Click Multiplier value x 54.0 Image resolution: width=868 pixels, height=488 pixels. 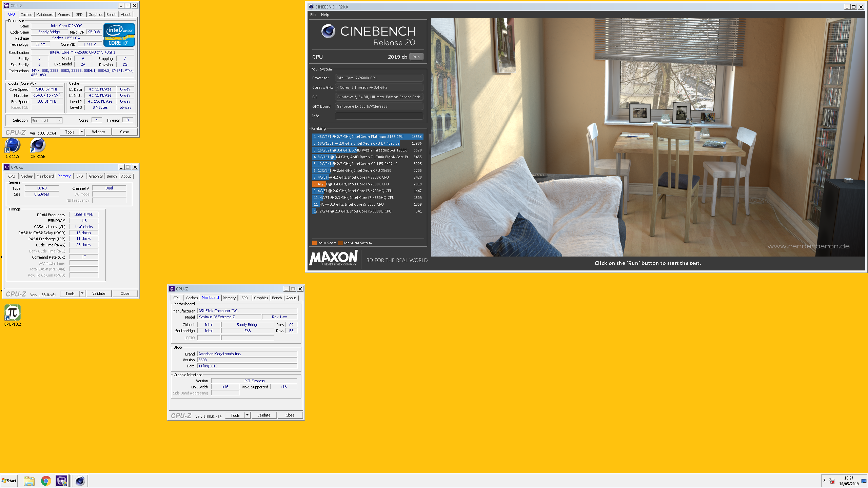click(47, 95)
